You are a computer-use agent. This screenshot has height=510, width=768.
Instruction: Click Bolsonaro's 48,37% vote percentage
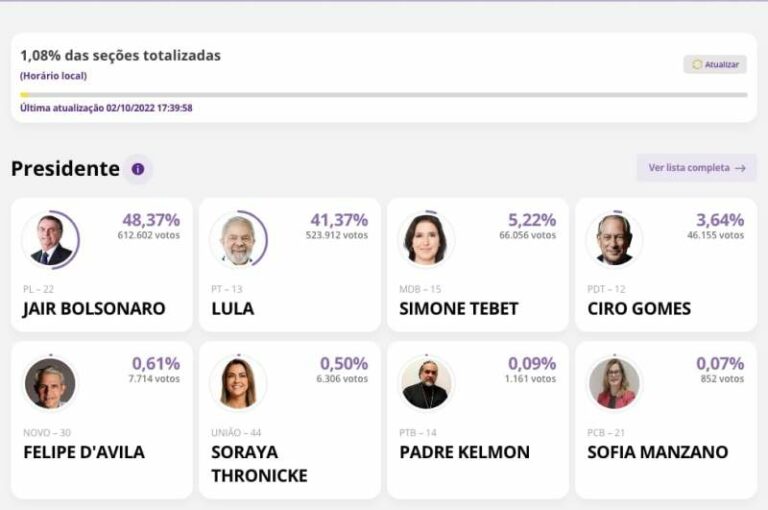[151, 219]
